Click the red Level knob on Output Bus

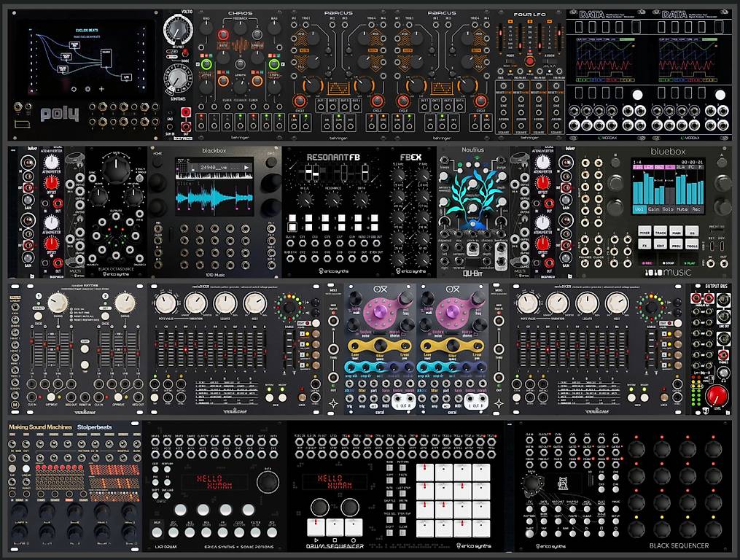(x=717, y=395)
